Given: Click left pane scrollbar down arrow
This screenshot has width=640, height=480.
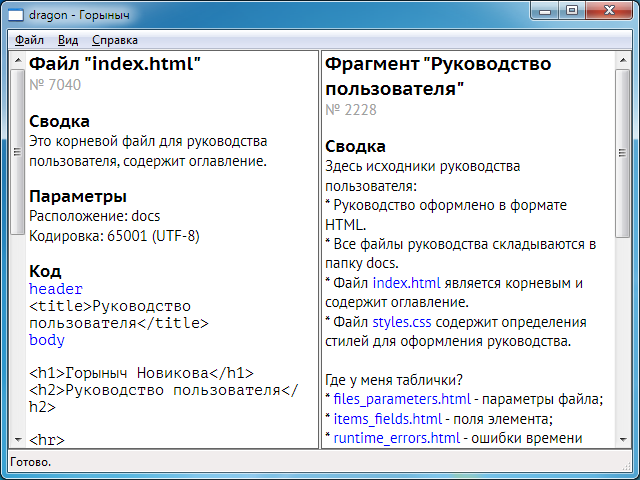Looking at the screenshot, I should tap(18, 440).
